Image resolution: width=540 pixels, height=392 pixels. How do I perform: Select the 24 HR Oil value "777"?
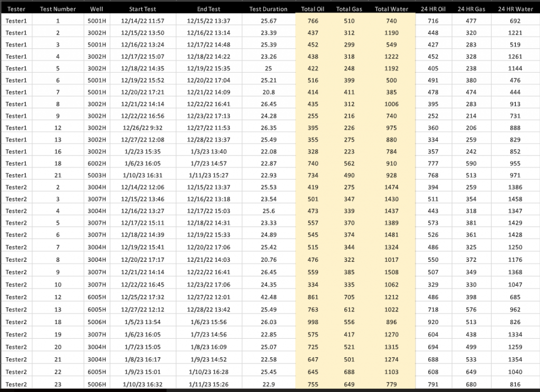(433, 163)
